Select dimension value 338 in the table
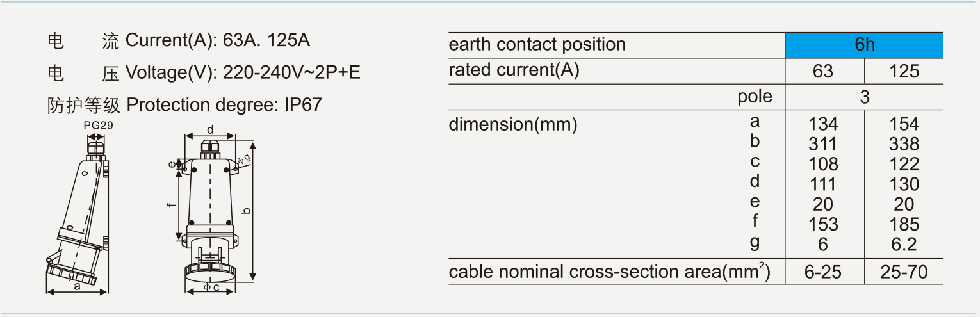 coord(904,144)
